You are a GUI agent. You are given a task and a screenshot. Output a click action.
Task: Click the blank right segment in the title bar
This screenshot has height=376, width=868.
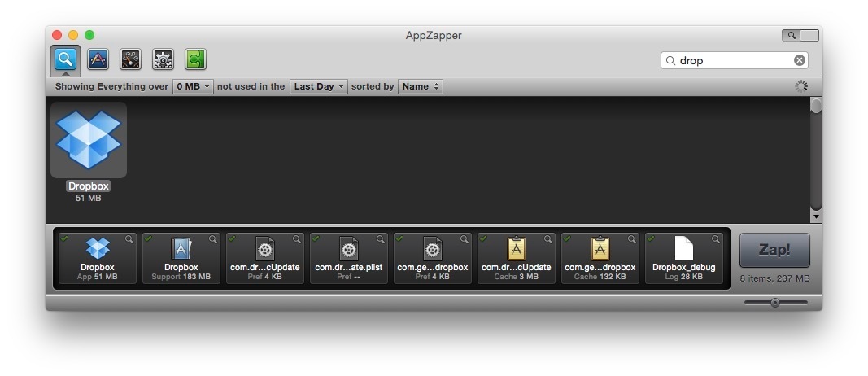(809, 36)
